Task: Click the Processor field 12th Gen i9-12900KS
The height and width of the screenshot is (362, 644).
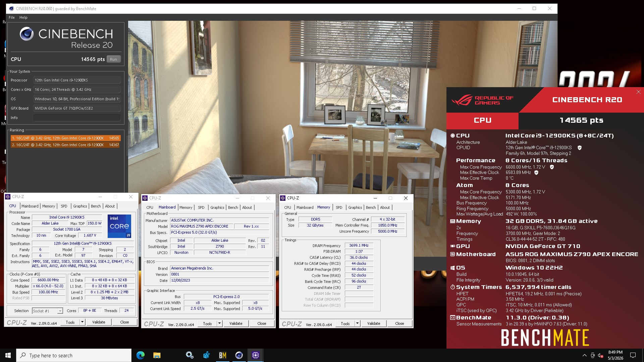Action: [x=77, y=80]
